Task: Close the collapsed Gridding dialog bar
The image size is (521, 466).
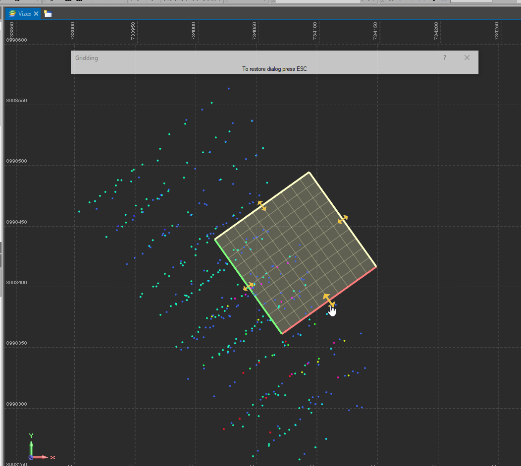Action: pos(467,58)
